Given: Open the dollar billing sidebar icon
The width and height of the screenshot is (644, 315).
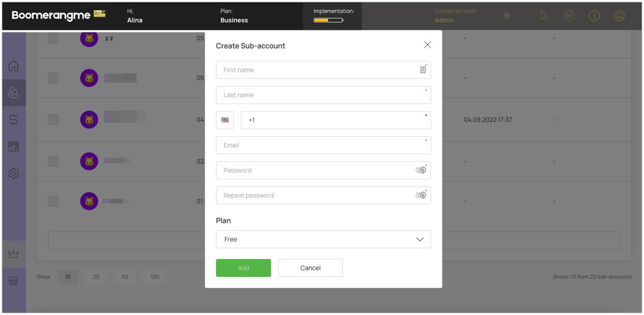Looking at the screenshot, I should tap(14, 120).
